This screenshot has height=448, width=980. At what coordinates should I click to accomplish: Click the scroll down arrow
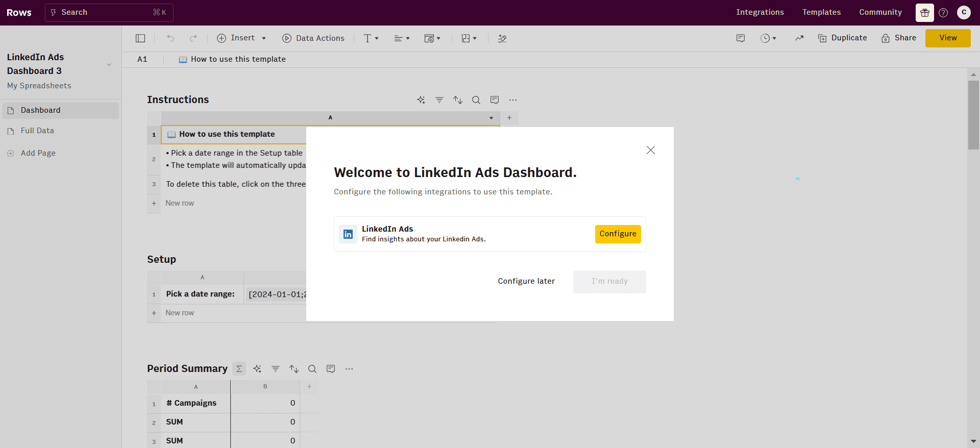(x=973, y=441)
